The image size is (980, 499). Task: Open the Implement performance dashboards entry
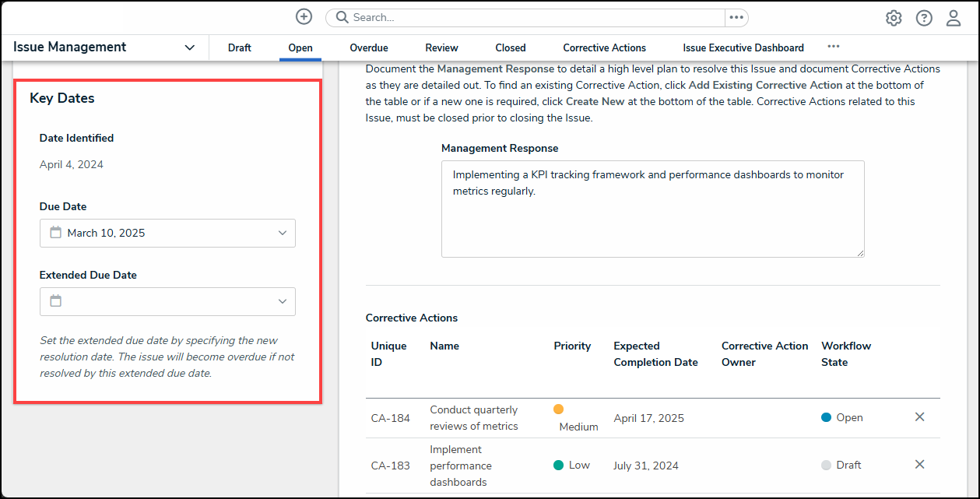tap(460, 466)
